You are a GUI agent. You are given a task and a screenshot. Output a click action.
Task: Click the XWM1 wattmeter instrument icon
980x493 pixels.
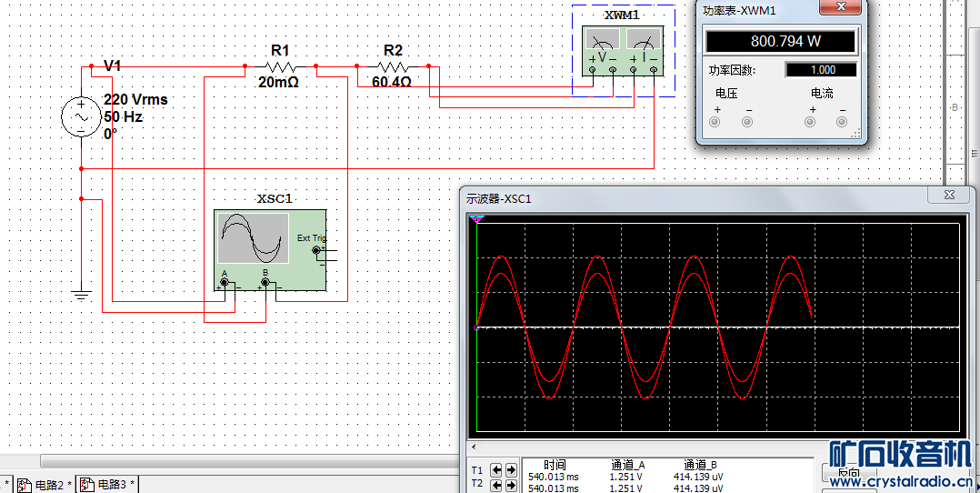click(623, 45)
